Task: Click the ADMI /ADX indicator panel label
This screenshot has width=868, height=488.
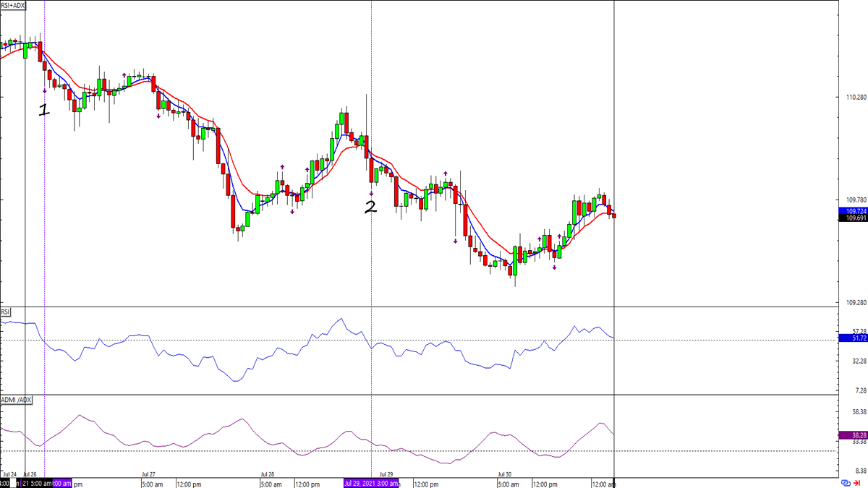Action: (17, 400)
